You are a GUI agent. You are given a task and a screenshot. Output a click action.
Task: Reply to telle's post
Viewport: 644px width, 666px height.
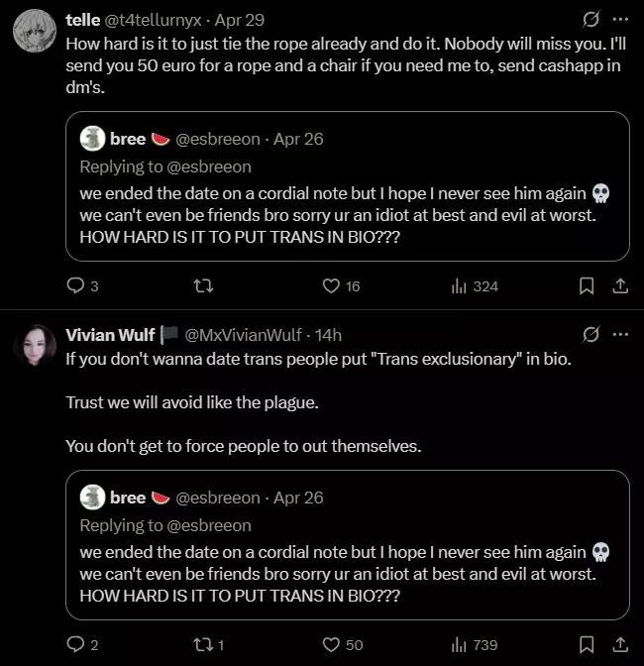tap(76, 286)
